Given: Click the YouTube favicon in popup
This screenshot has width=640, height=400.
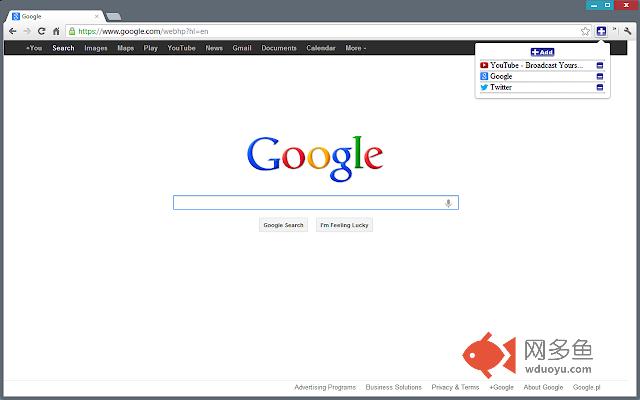Looking at the screenshot, I should [x=484, y=65].
